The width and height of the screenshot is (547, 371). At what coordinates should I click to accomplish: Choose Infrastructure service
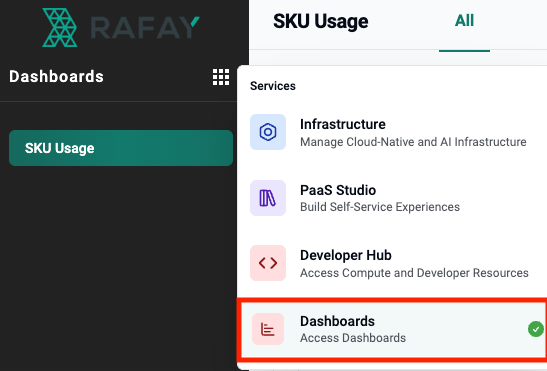click(x=392, y=132)
